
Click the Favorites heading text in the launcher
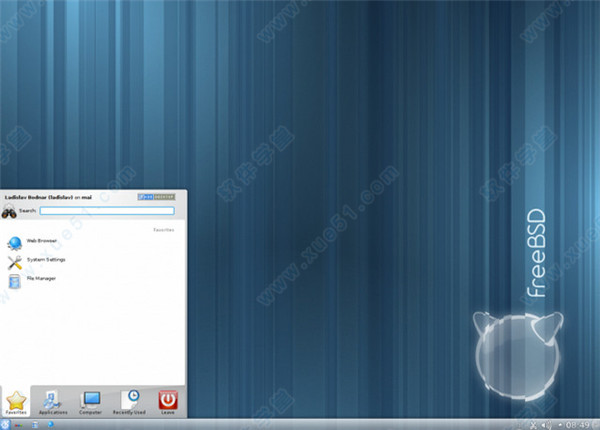point(164,230)
